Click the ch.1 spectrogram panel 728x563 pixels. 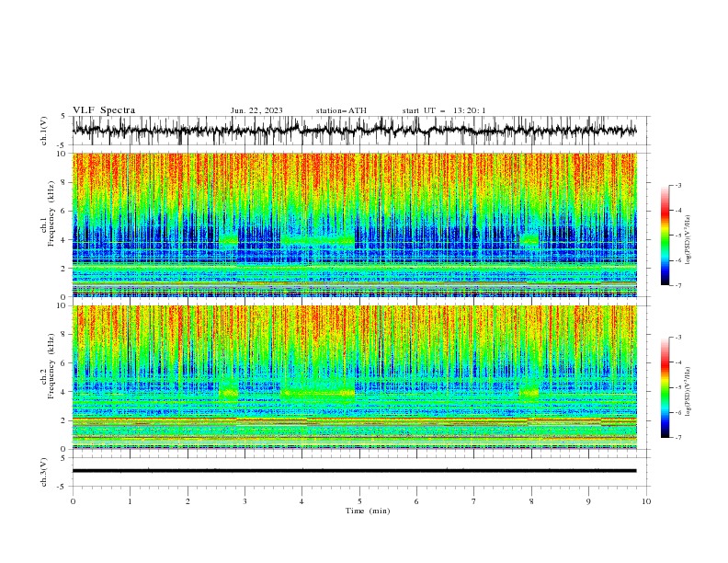coord(355,224)
